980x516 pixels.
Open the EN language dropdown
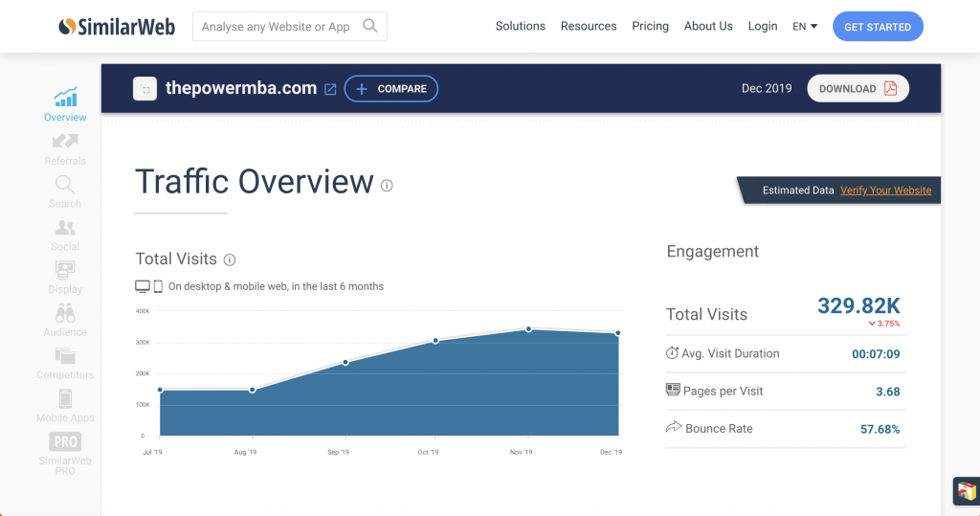[805, 26]
